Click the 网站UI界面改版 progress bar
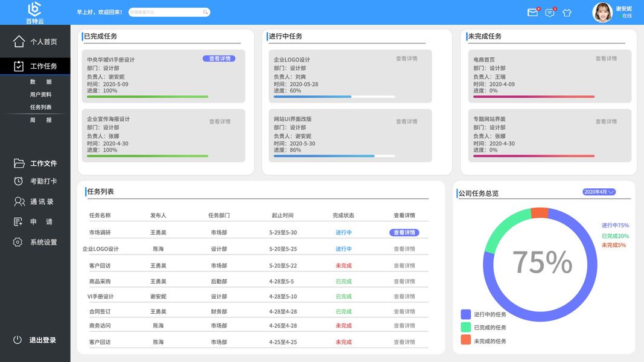644x362 pixels. 334,156
